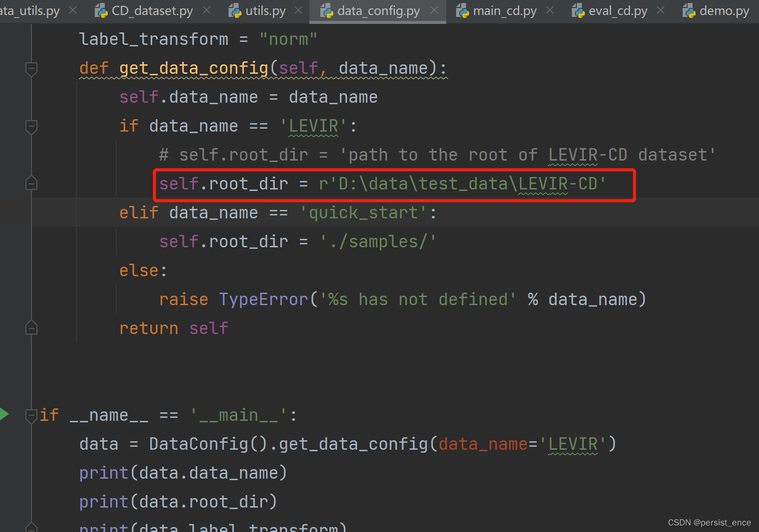Click Python file icon on main_cd.py tab

click(x=463, y=11)
